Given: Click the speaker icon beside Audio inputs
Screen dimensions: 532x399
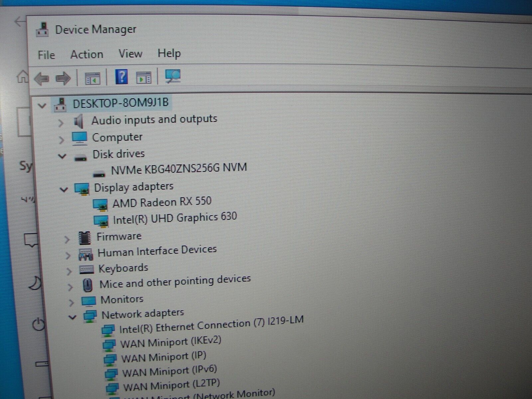Looking at the screenshot, I should (x=78, y=121).
